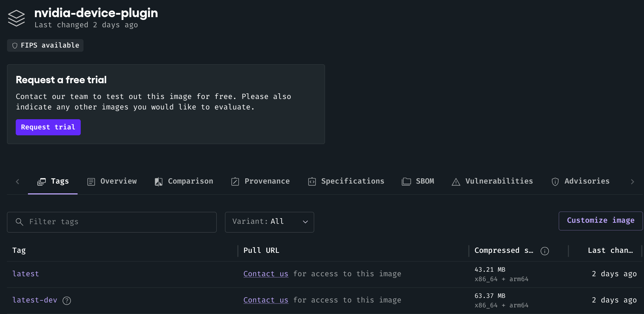The image size is (644, 314).
Task: Click the Advisories shield icon
Action: [555, 182]
